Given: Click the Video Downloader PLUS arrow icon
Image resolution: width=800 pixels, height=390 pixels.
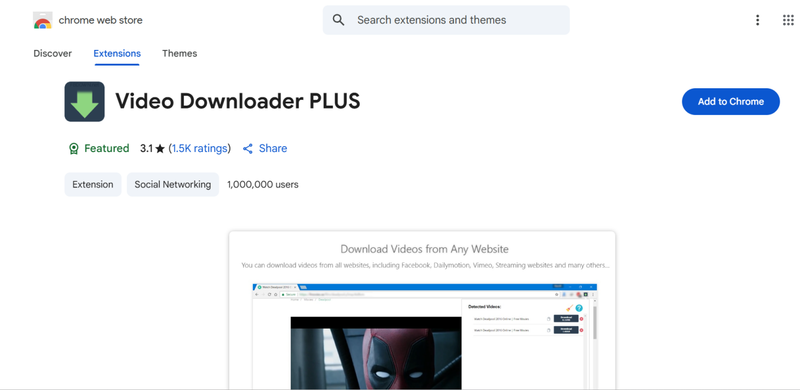Looking at the screenshot, I should coord(85,102).
